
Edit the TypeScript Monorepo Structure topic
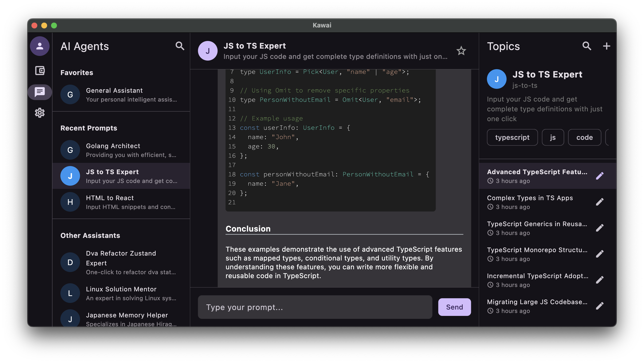point(600,254)
